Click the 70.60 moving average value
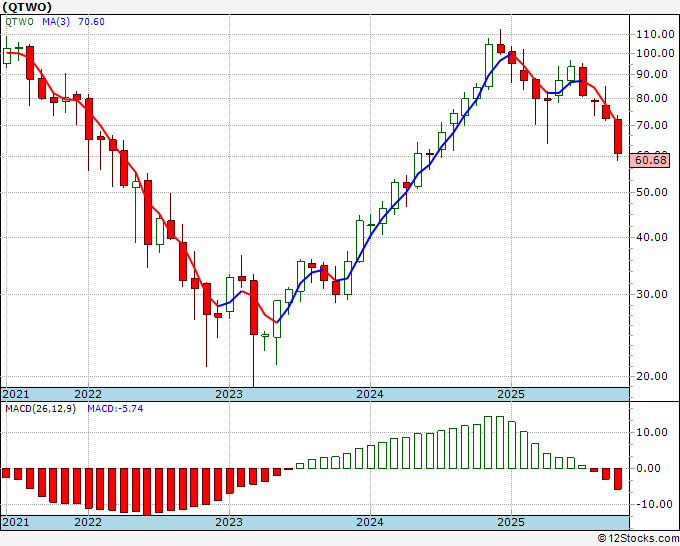 [91, 22]
